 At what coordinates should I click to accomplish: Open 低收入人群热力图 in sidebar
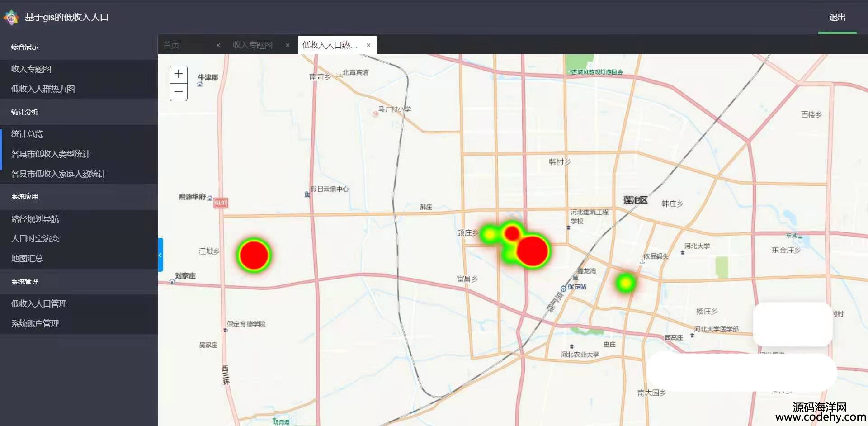[43, 89]
